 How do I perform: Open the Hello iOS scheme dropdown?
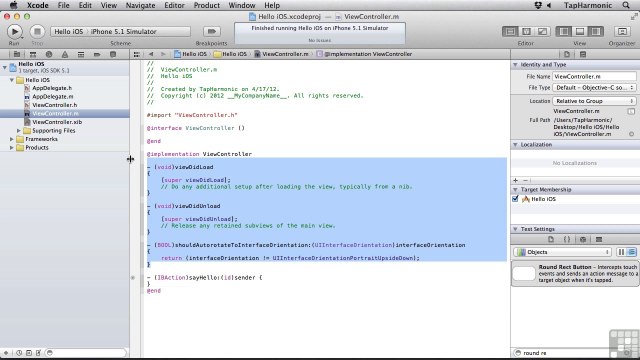(x=69, y=31)
